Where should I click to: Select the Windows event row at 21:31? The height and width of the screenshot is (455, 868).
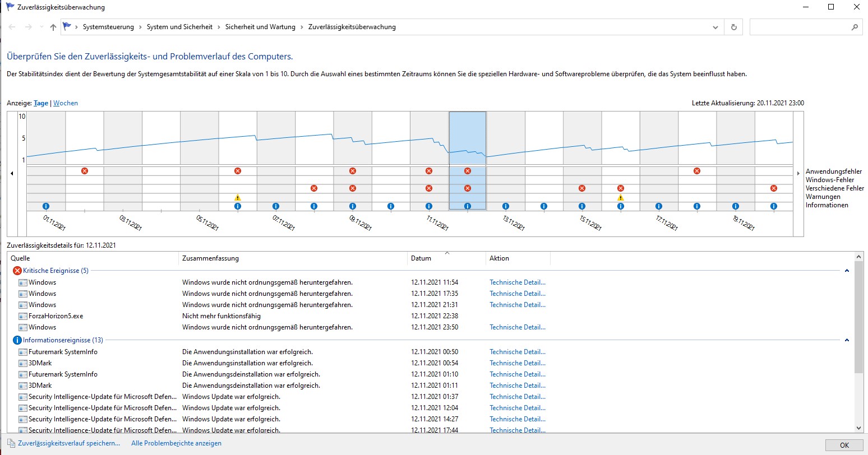[x=431, y=305]
